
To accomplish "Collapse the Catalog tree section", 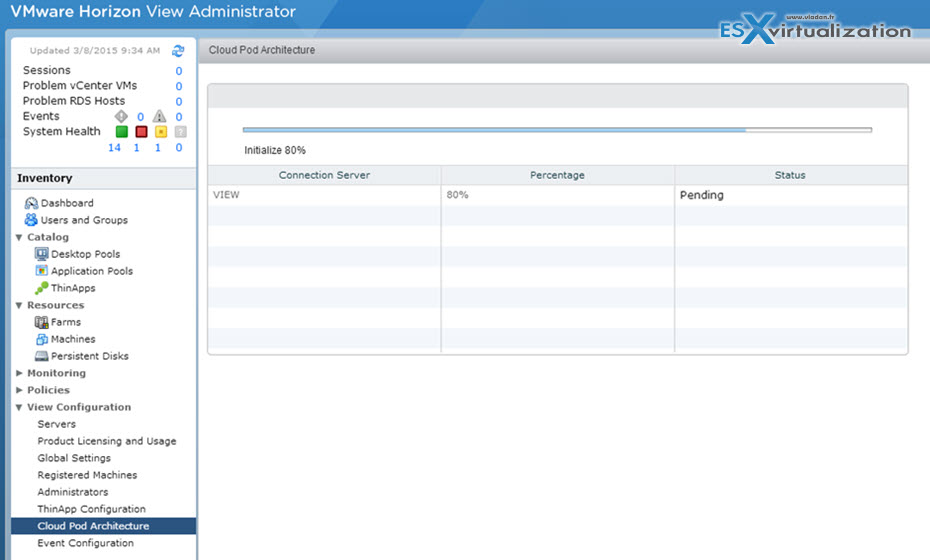I will tap(19, 237).
